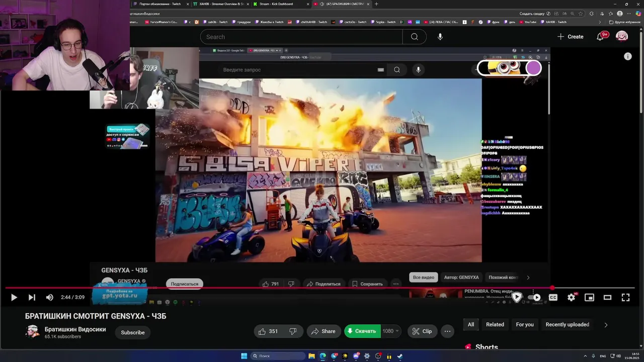Open the 1080 quality dropdown

click(391, 331)
